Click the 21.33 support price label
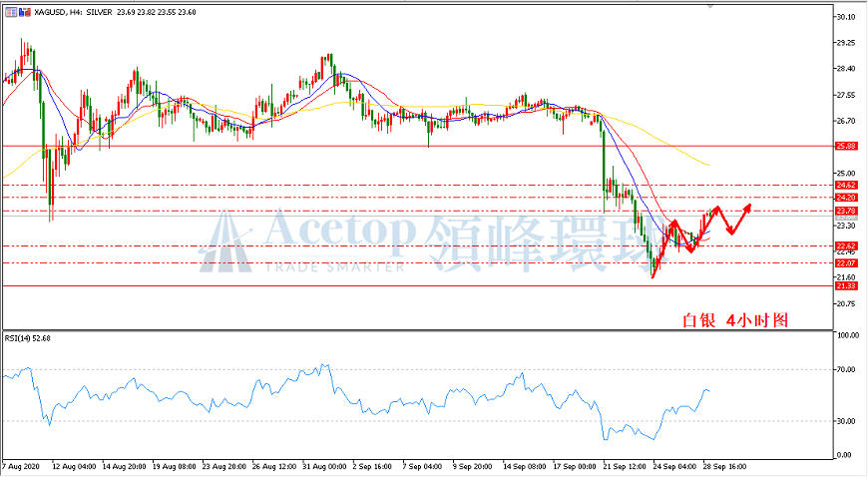 point(846,285)
